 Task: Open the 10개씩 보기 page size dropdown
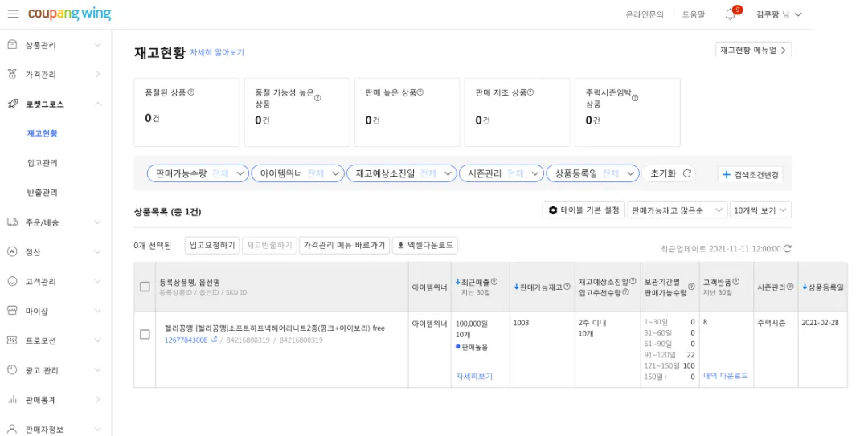point(761,210)
